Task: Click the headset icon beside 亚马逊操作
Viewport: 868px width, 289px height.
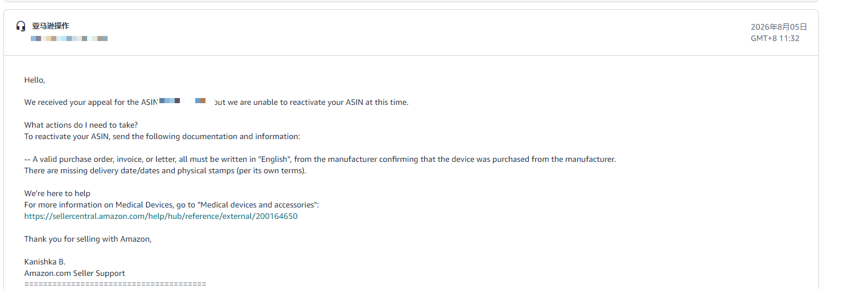Action: click(21, 26)
